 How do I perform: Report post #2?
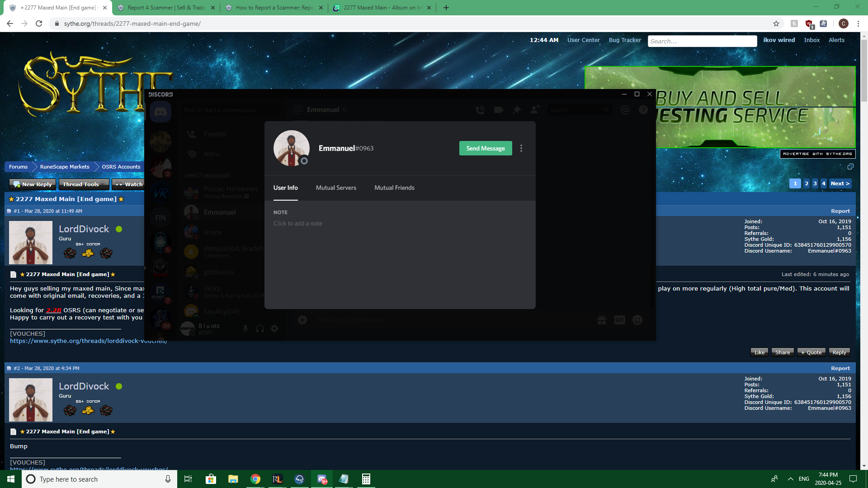pyautogui.click(x=840, y=368)
